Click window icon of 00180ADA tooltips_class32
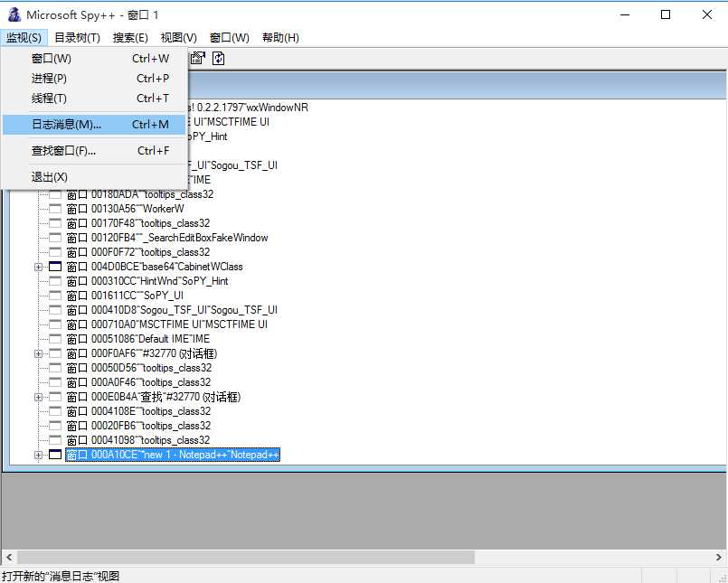Screen dimensions: 728x583 [55, 194]
